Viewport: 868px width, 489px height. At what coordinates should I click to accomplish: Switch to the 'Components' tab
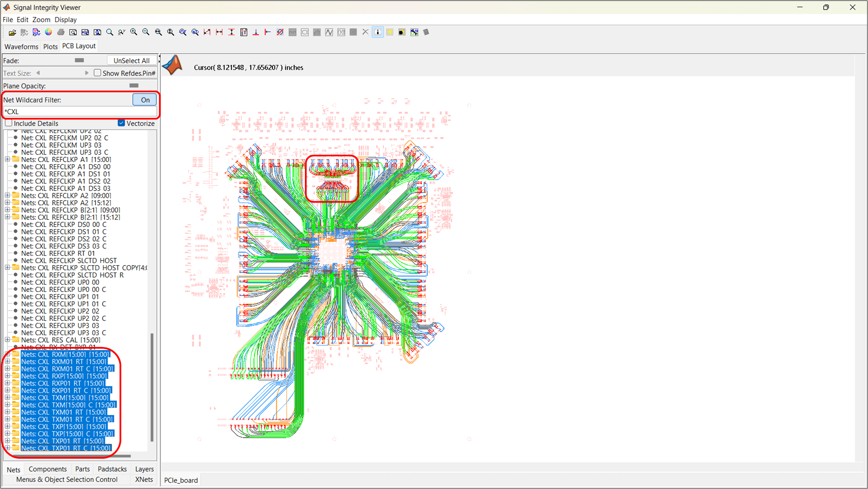click(x=47, y=469)
